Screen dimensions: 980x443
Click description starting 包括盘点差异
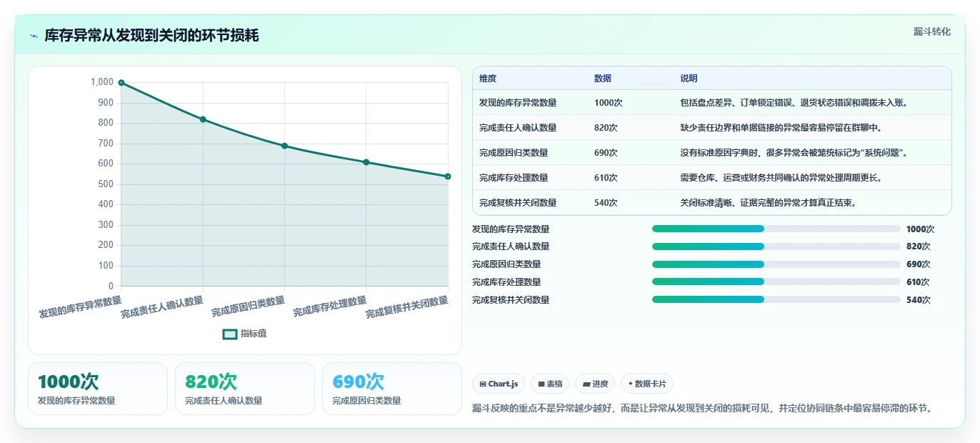(x=794, y=103)
